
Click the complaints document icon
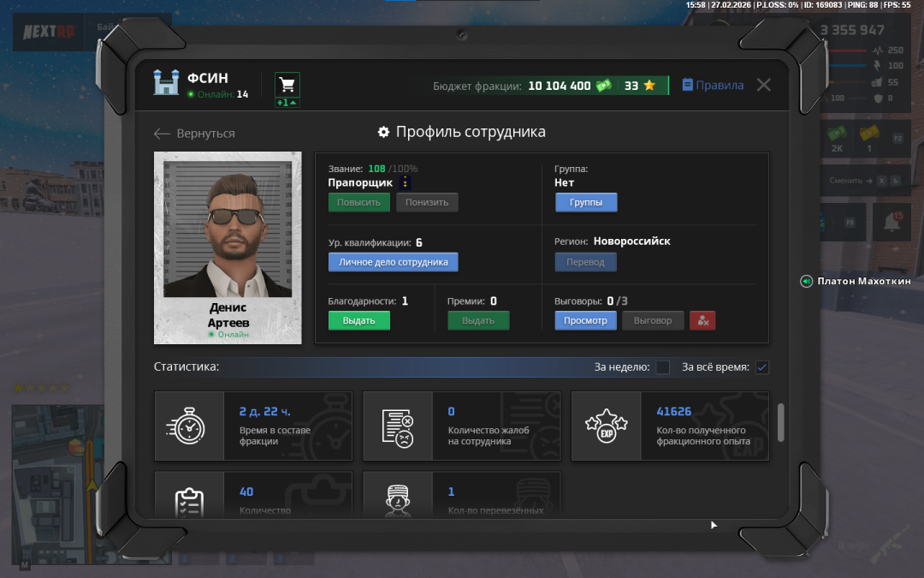398,426
